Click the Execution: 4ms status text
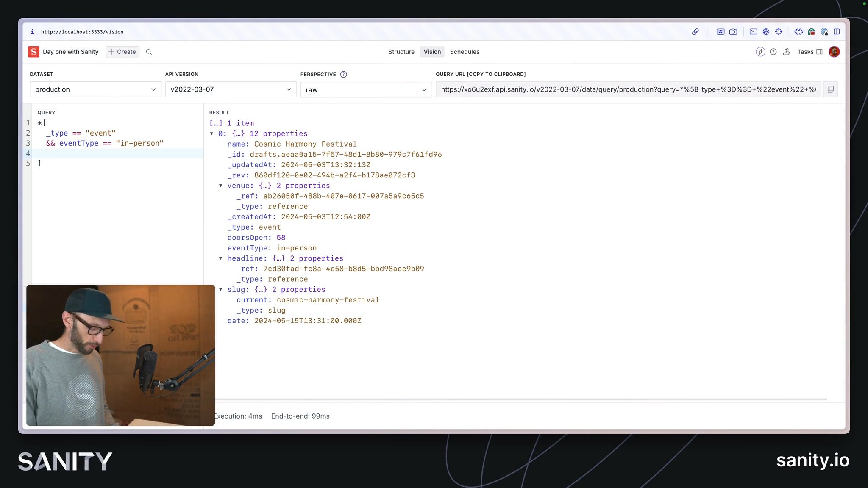868x488 pixels. (x=238, y=416)
